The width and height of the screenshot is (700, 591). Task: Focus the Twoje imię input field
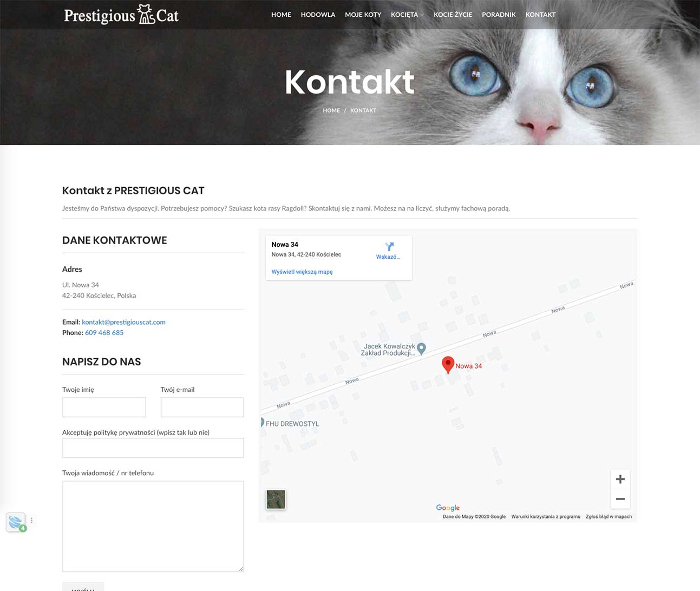(x=104, y=408)
